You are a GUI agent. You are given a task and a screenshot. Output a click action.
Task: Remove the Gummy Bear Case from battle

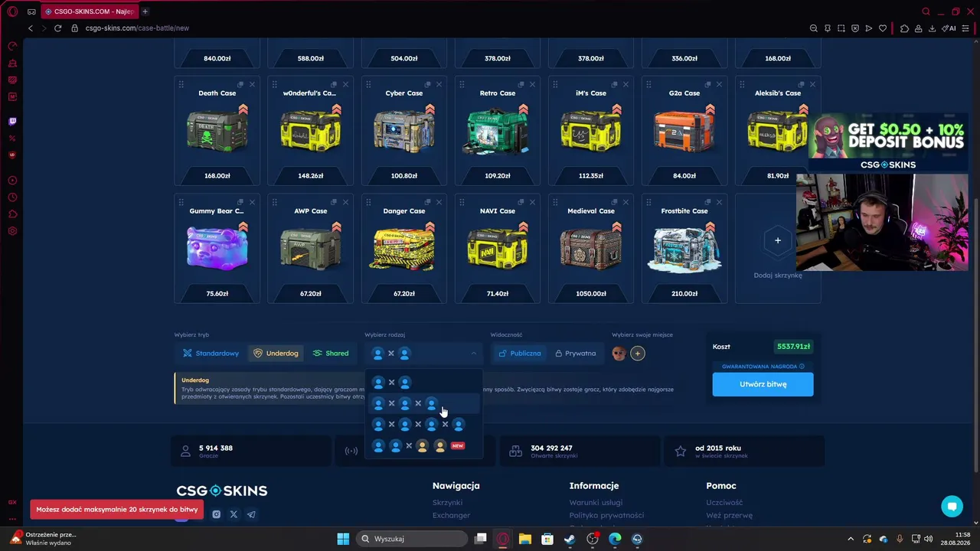pos(252,202)
